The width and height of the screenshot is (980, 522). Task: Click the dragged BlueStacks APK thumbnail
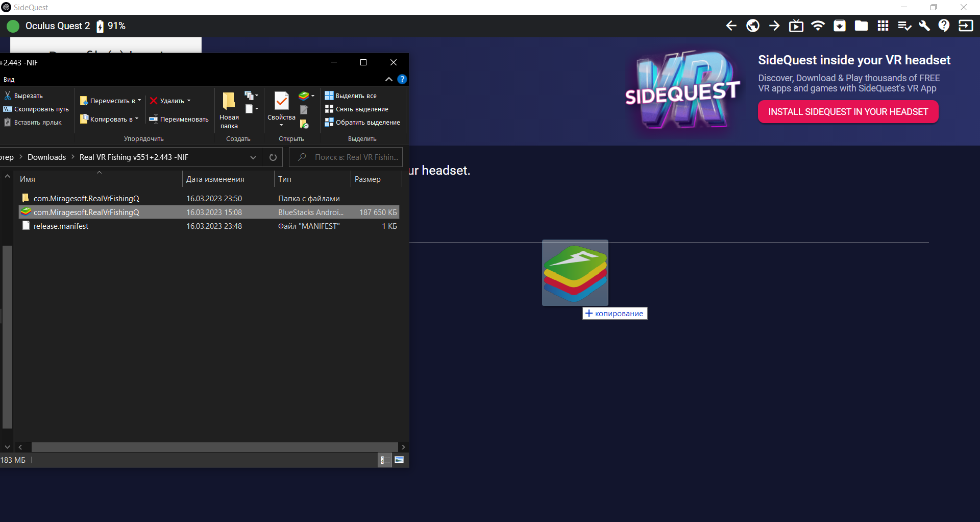click(x=575, y=273)
